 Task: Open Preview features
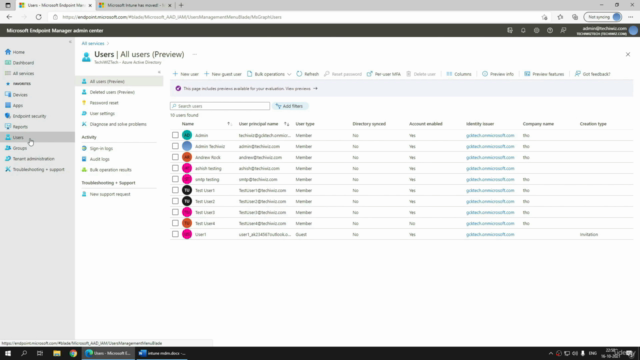click(x=544, y=74)
